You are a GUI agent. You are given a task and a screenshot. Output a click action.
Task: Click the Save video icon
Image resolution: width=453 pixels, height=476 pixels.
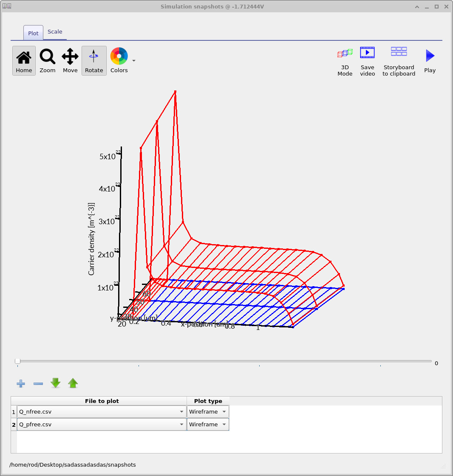[367, 53]
